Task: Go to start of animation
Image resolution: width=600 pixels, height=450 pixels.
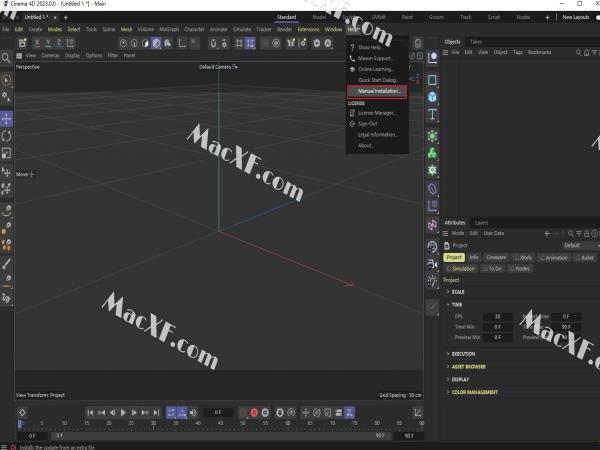Action: click(x=90, y=412)
